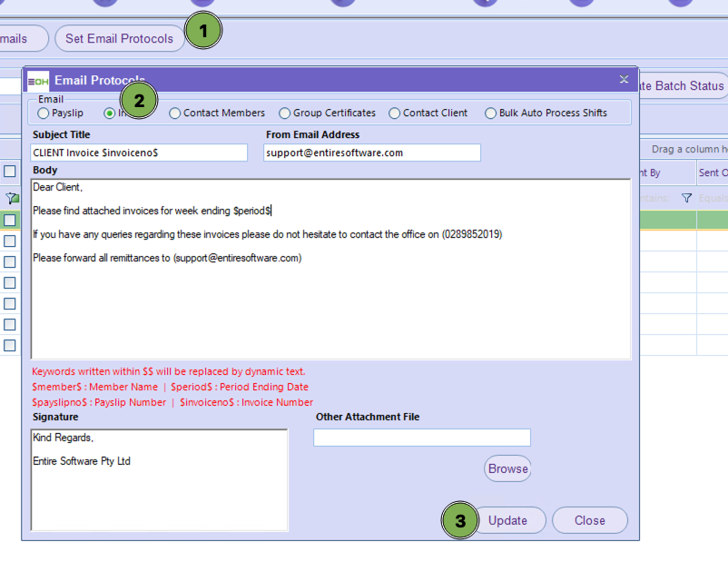Select the Contact Client email type

click(395, 113)
